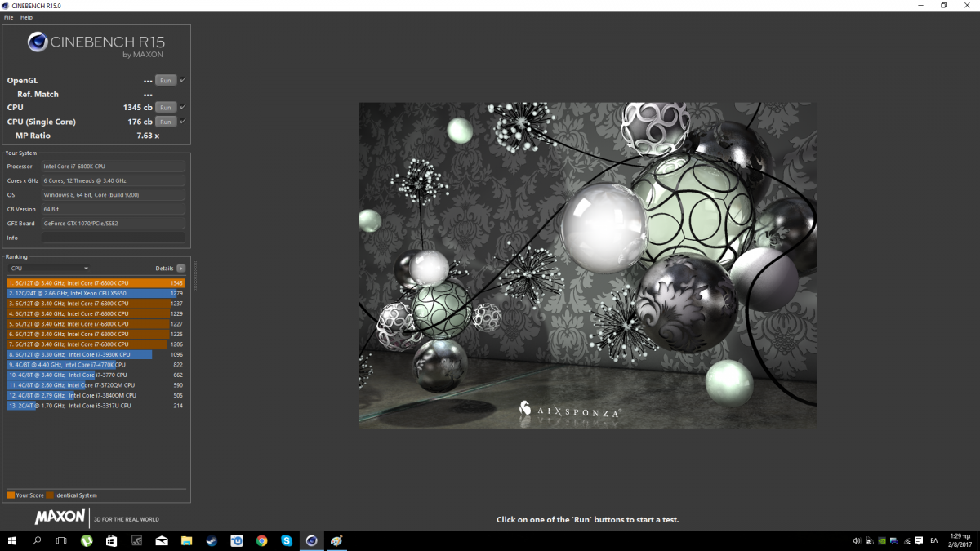Viewport: 980px width, 551px height.
Task: Run the OpenGL benchmark test
Action: [166, 80]
